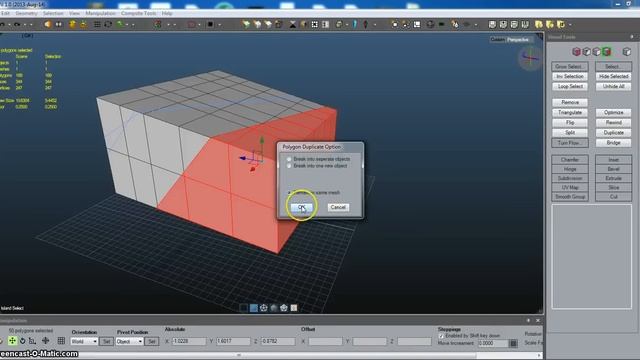Click Set button next to Pivot Position dropdown
640x360 pixels.
[x=151, y=341]
